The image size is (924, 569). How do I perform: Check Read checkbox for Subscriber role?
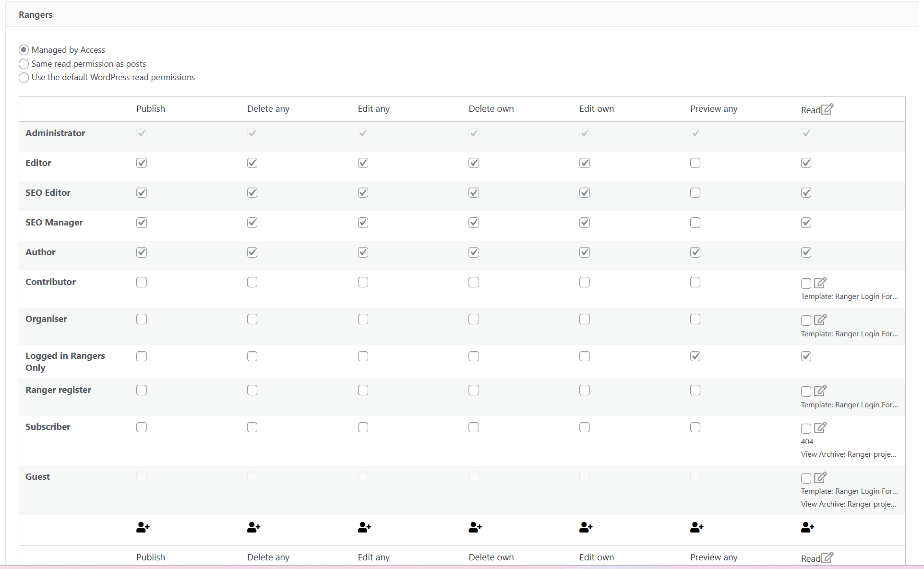coord(806,428)
